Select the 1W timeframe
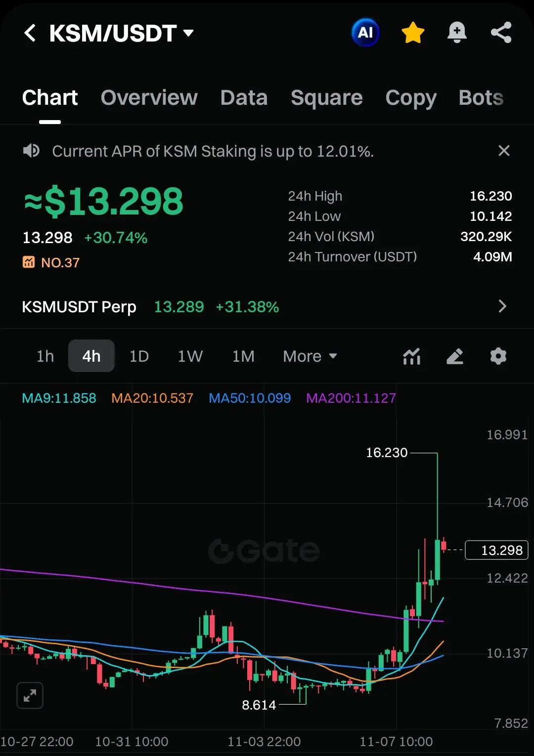The image size is (534, 756). click(x=190, y=356)
